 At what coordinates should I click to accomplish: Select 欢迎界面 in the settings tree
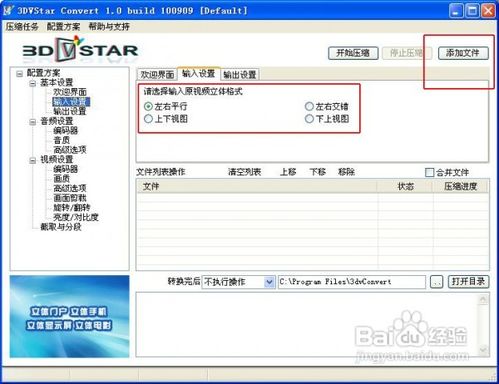point(70,92)
